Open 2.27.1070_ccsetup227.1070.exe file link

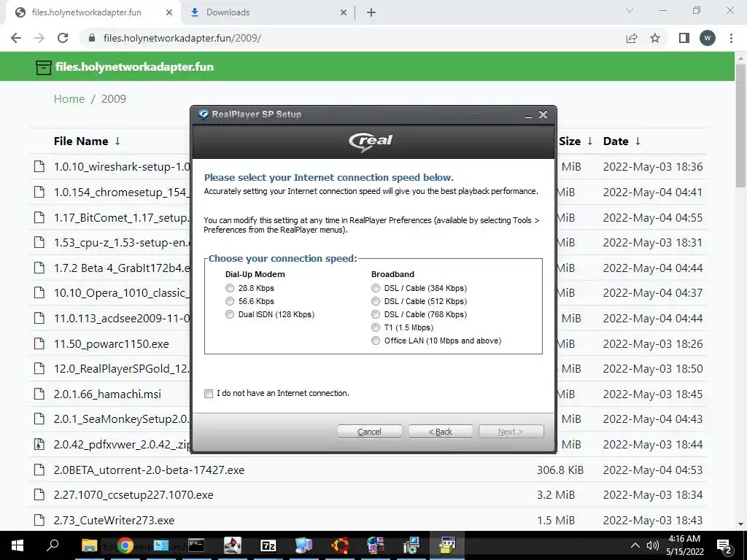(x=133, y=495)
